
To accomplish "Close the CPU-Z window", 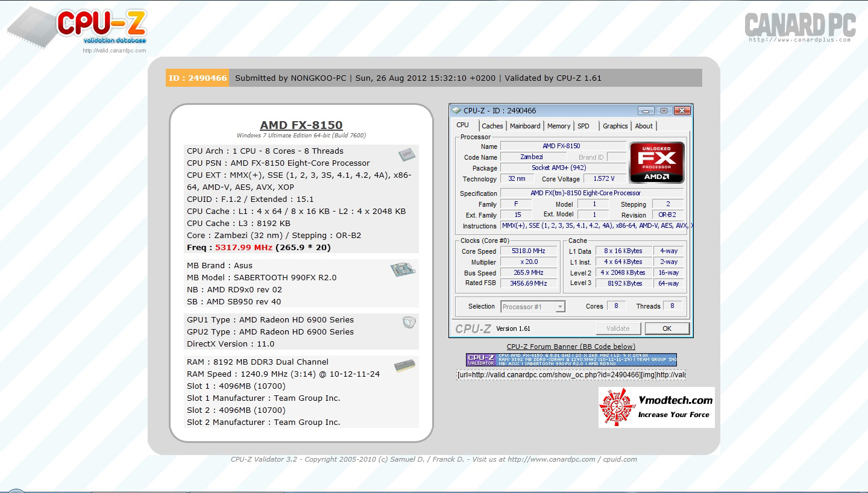I will point(682,111).
